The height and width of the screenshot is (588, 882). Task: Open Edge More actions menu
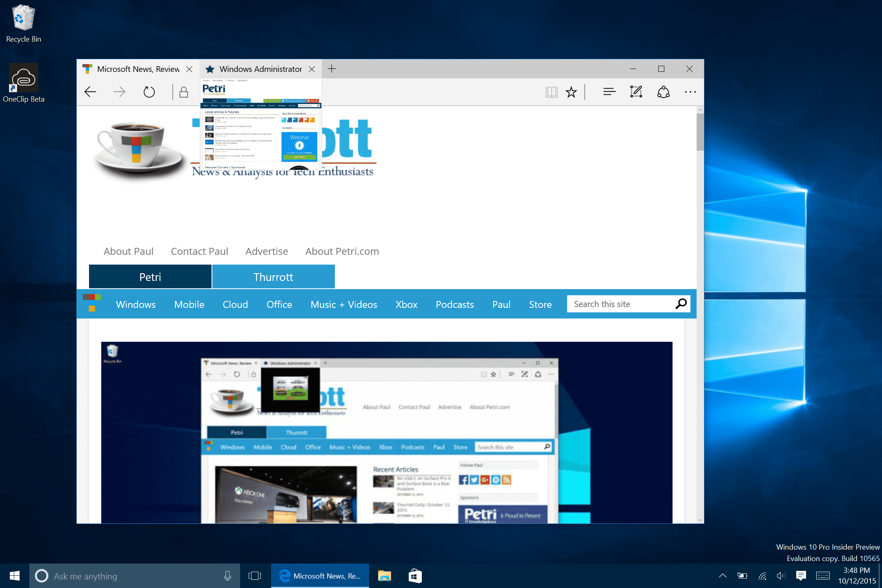coord(690,92)
